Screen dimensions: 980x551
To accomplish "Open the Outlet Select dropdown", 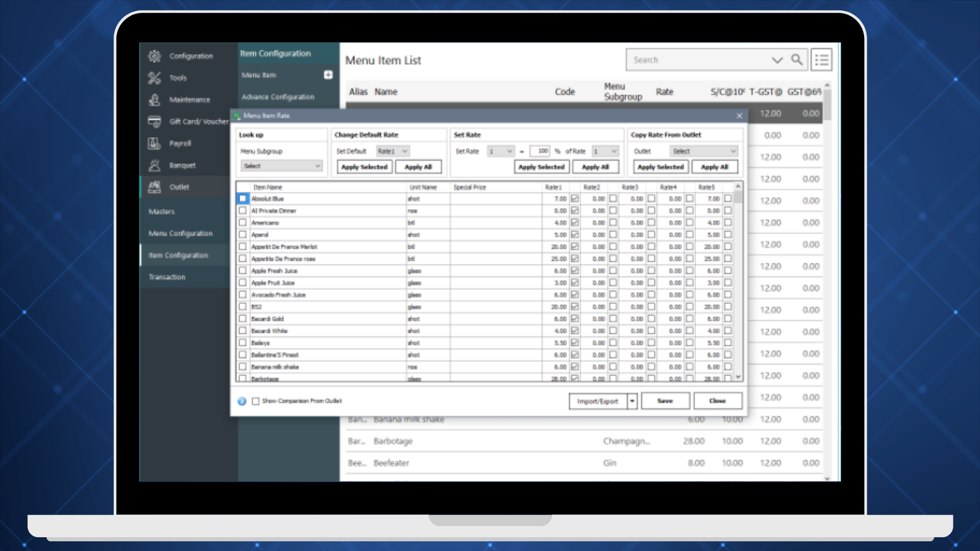I will pyautogui.click(x=704, y=151).
